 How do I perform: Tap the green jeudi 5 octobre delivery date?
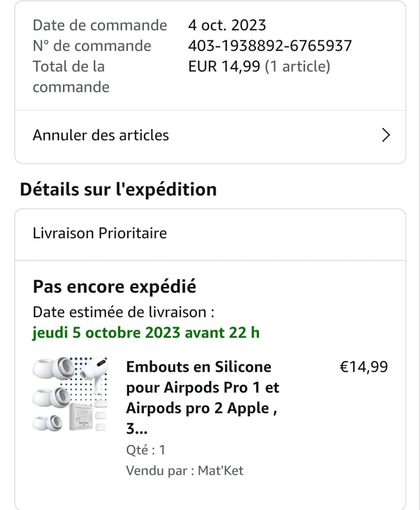146,333
